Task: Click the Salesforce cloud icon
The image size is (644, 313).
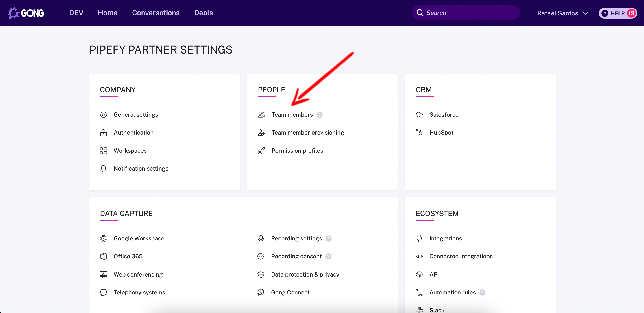Action: (x=419, y=115)
